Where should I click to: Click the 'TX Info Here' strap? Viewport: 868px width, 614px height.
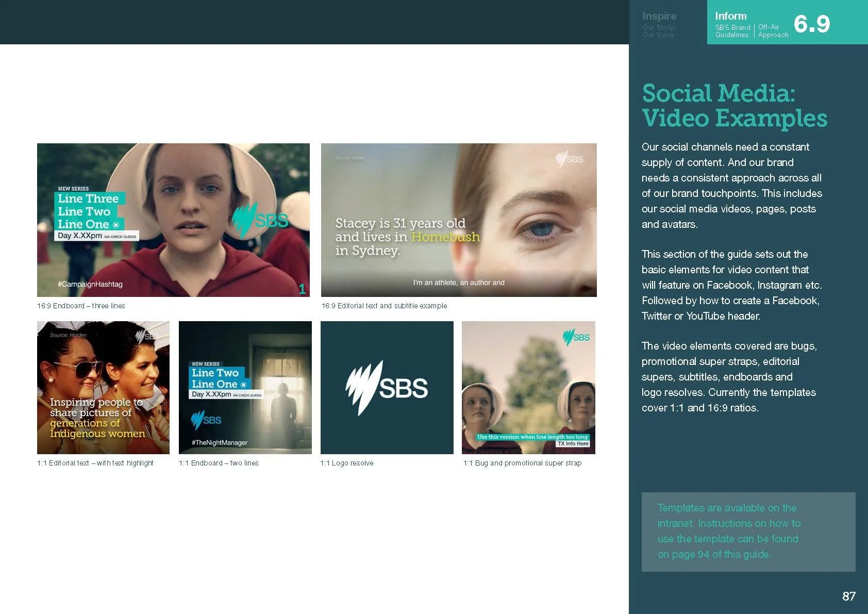coord(573,443)
